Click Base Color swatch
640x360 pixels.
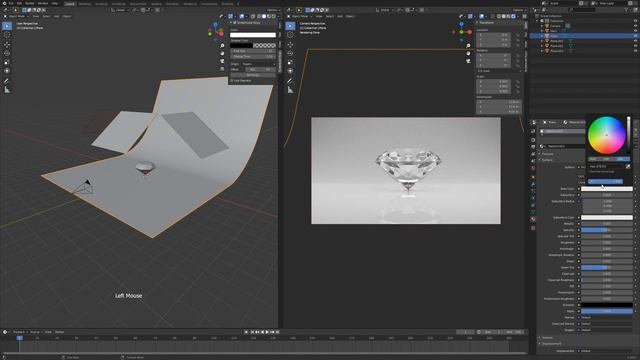[x=607, y=189]
